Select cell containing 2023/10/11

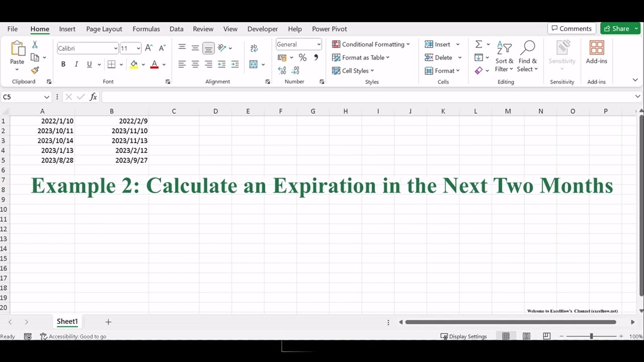pyautogui.click(x=42, y=131)
